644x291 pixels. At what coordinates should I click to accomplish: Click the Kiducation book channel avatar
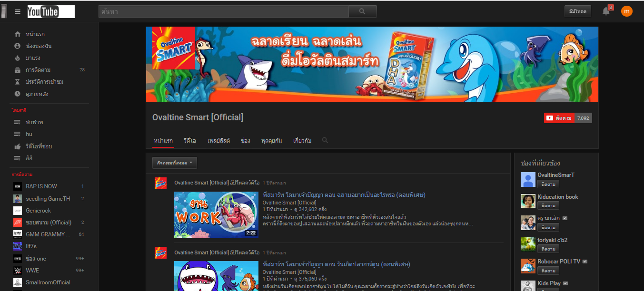click(528, 201)
